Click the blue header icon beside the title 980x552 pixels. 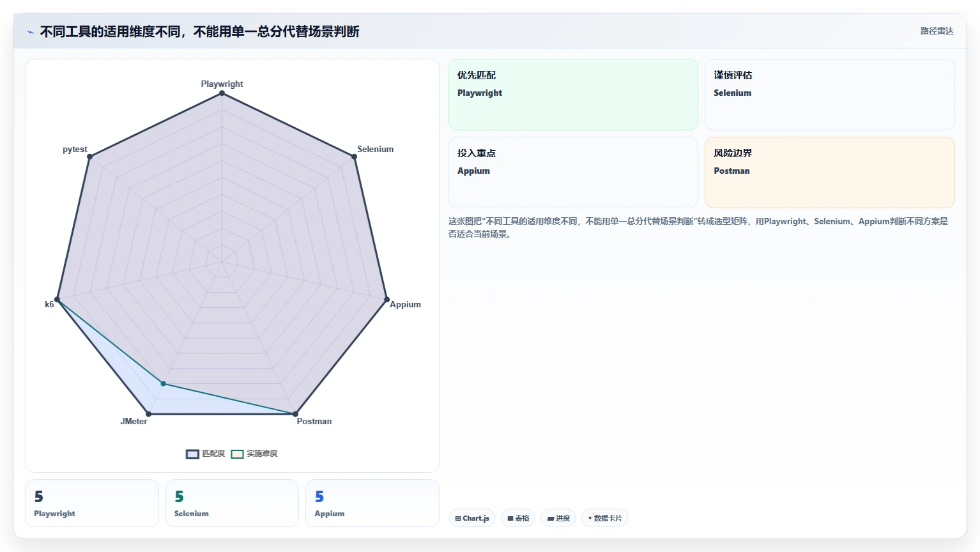pos(31,32)
